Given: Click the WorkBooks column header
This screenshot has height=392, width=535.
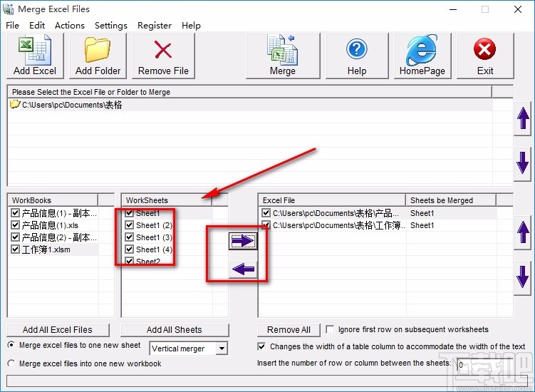Looking at the screenshot, I should [x=53, y=200].
